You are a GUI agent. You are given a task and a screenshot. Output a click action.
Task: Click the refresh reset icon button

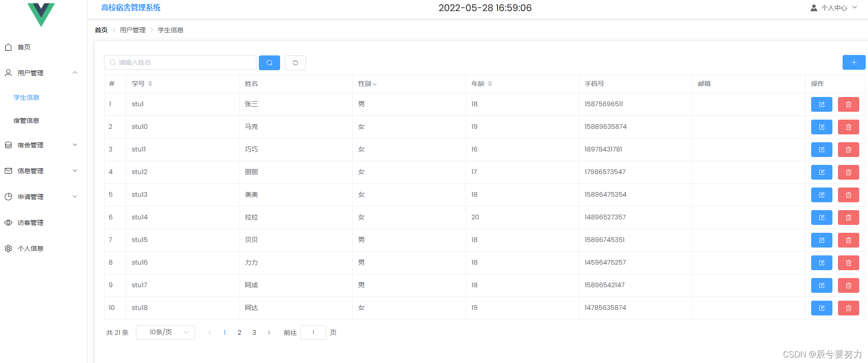[295, 63]
